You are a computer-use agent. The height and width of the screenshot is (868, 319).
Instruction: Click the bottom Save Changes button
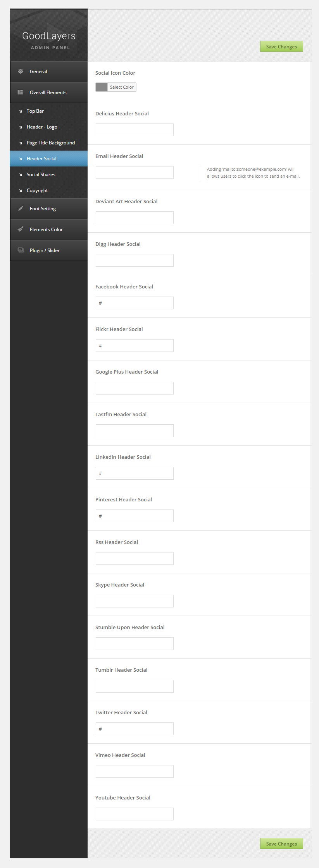tap(281, 844)
